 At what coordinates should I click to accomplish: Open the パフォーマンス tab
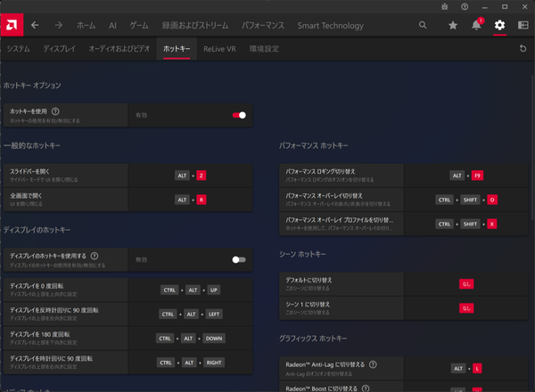pos(263,26)
